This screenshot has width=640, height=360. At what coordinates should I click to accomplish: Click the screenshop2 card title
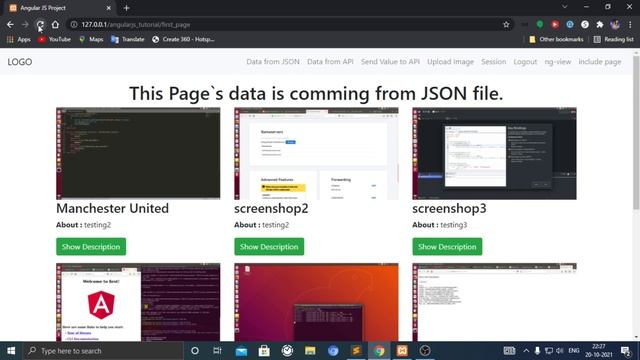coord(271,209)
